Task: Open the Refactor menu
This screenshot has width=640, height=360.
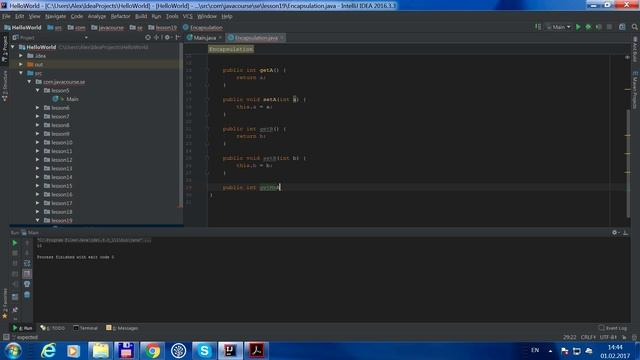Action: point(120,16)
